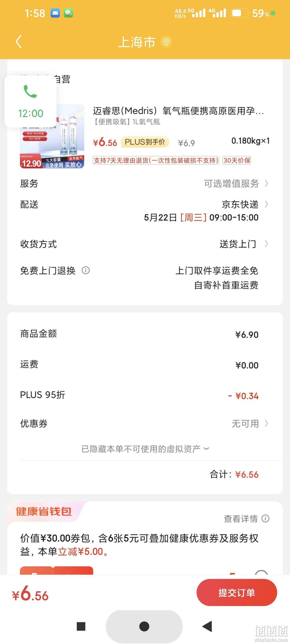Tap info icon next to 查看详情

coord(266,518)
